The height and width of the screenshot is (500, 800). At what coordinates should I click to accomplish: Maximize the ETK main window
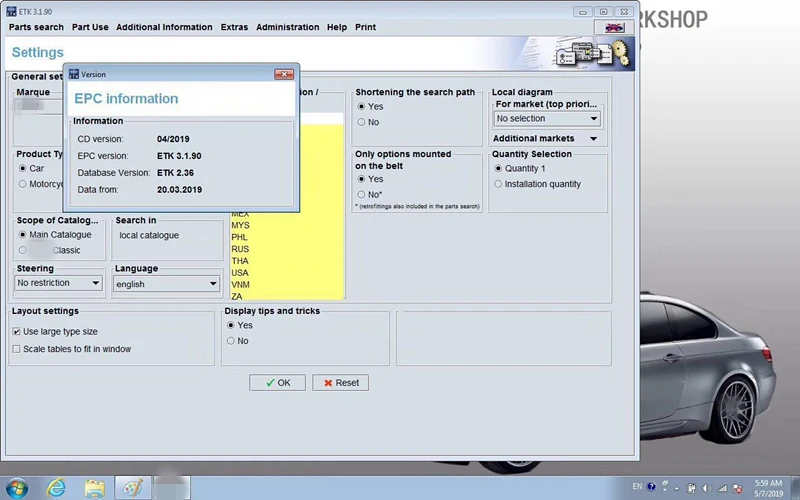point(603,12)
